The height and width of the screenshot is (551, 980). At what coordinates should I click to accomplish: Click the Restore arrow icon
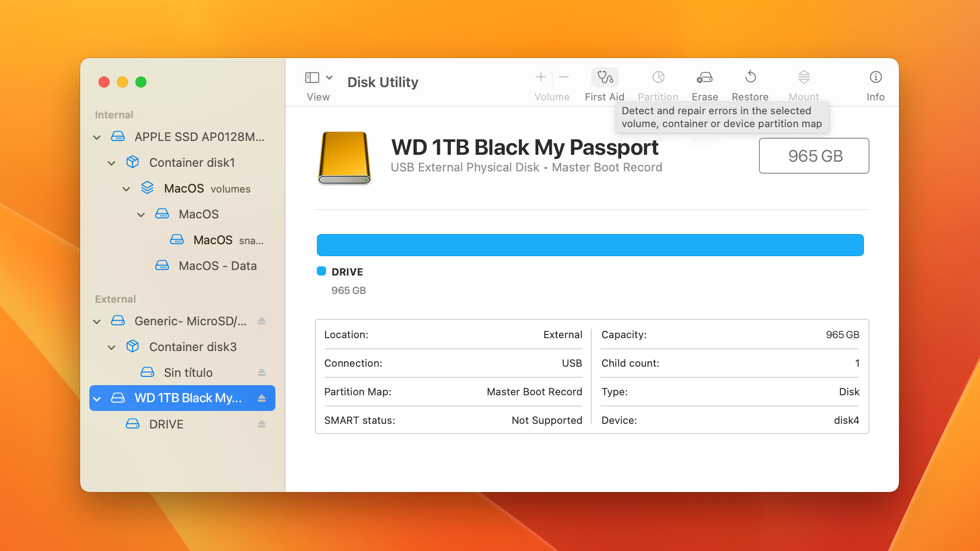coord(751,76)
